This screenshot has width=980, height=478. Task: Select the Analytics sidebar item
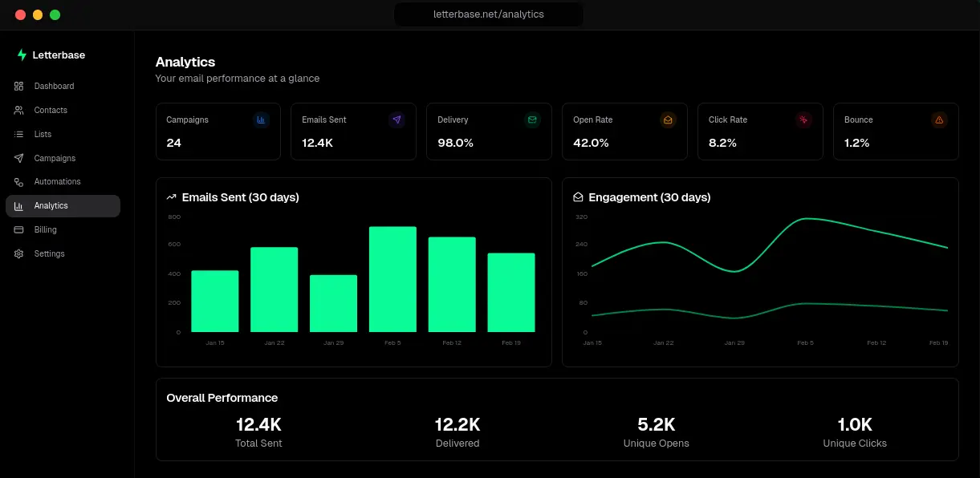tap(63, 206)
